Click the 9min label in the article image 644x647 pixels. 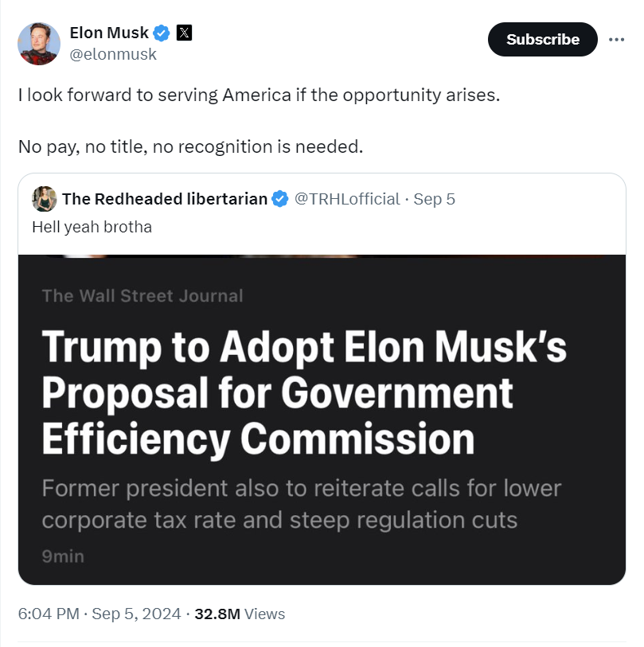tap(63, 556)
